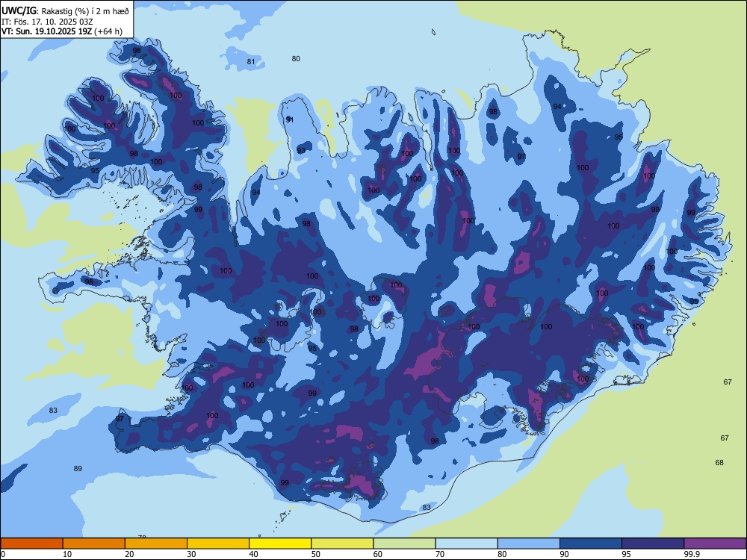Click the 'VT: Sun. 19.10.2025 19Z' line

tap(47, 32)
